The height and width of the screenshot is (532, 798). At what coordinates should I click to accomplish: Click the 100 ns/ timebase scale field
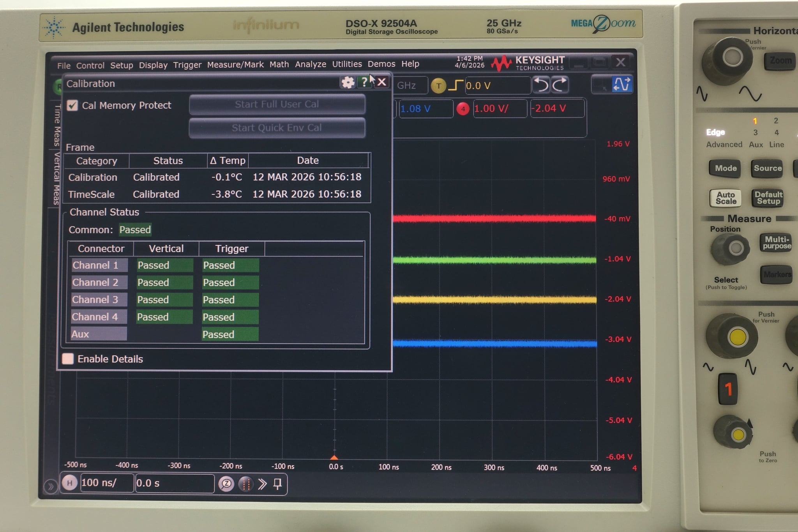coord(107,483)
